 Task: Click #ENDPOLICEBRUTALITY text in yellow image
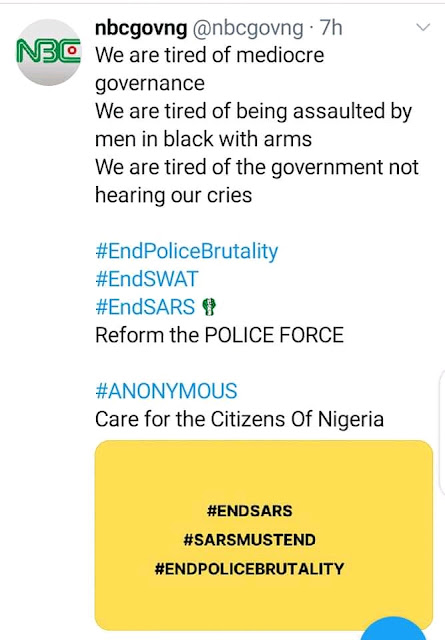click(x=249, y=569)
